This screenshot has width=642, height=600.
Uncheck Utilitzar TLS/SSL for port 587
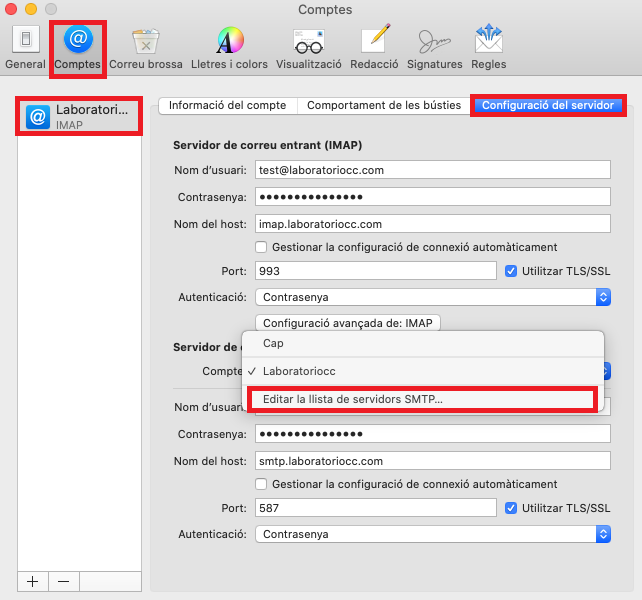512,508
